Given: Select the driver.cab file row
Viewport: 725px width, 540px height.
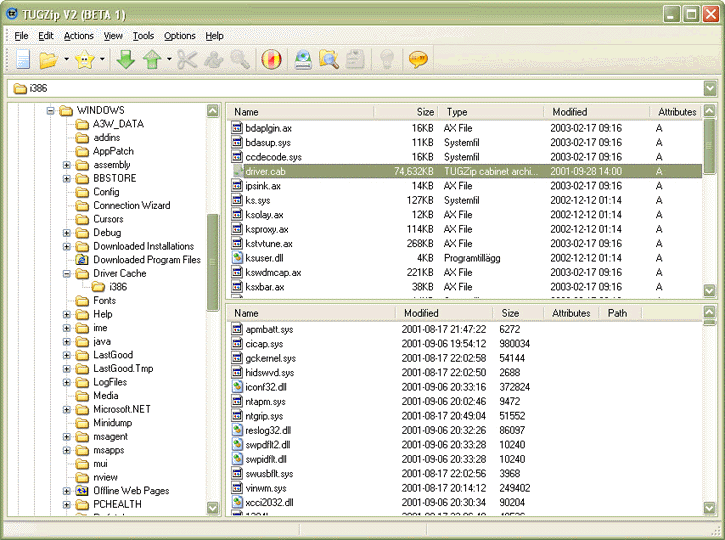Looking at the screenshot, I should click(x=465, y=172).
